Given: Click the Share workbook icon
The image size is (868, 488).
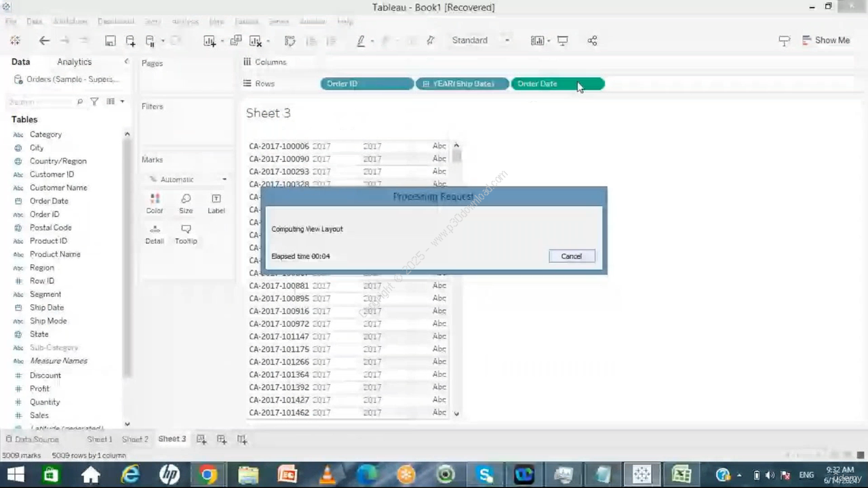Looking at the screenshot, I should (592, 41).
